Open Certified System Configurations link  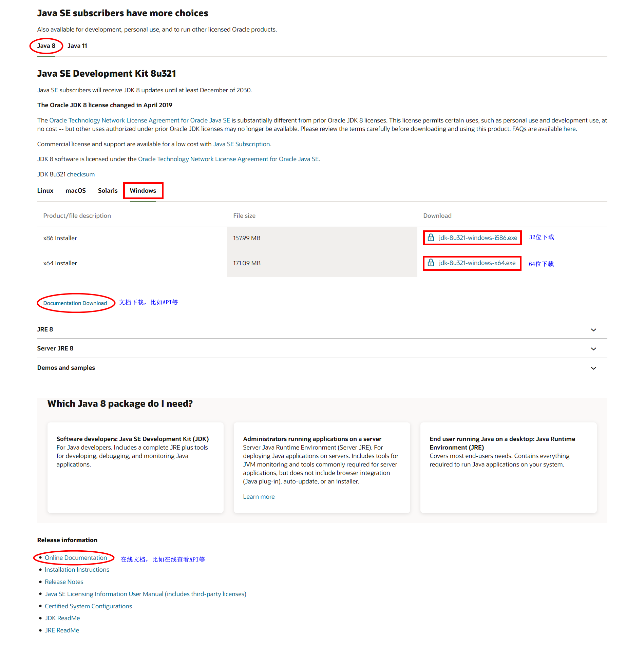point(89,606)
